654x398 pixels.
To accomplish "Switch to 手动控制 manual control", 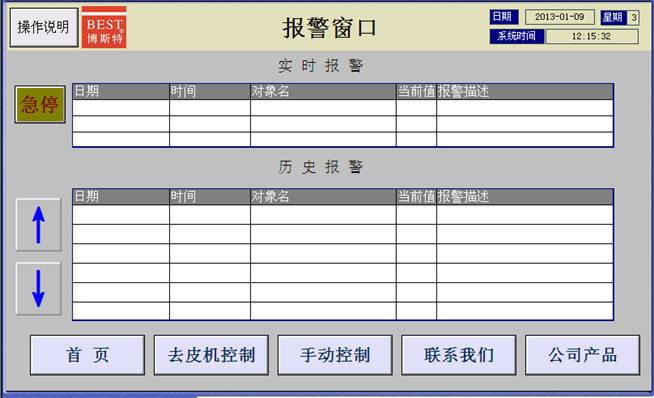I will coord(335,355).
